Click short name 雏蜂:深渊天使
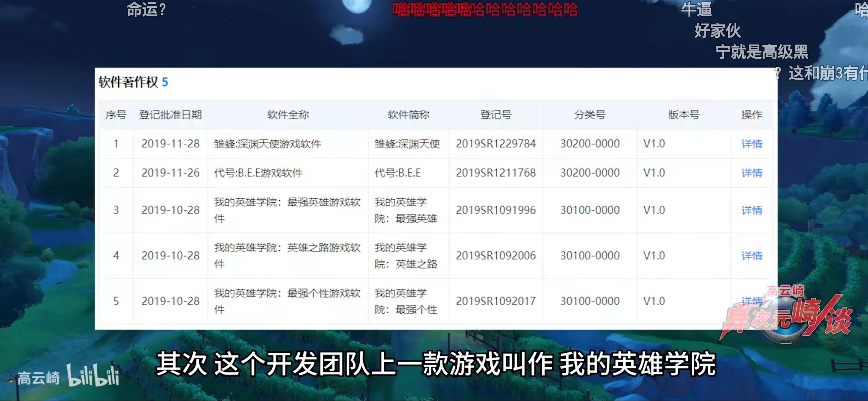This screenshot has width=868, height=401. (407, 144)
